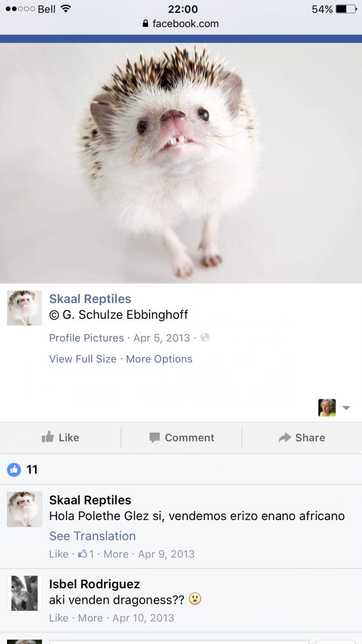The height and width of the screenshot is (644, 362).
Task: Open More menu on Skaal Reptiles comment
Action: point(116,554)
